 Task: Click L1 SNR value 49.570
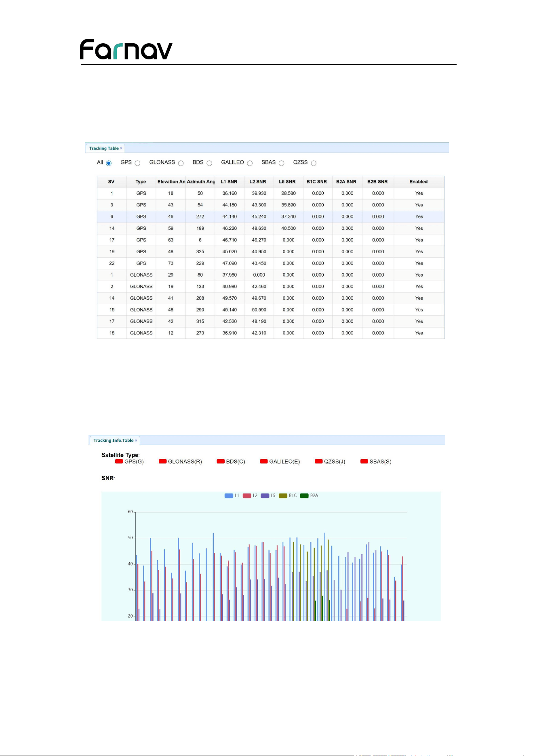click(230, 298)
